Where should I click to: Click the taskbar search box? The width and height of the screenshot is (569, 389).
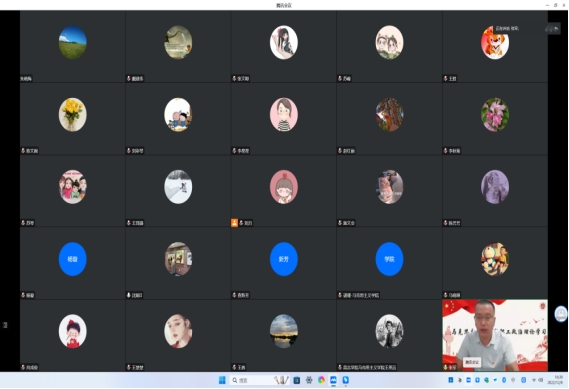point(259,380)
